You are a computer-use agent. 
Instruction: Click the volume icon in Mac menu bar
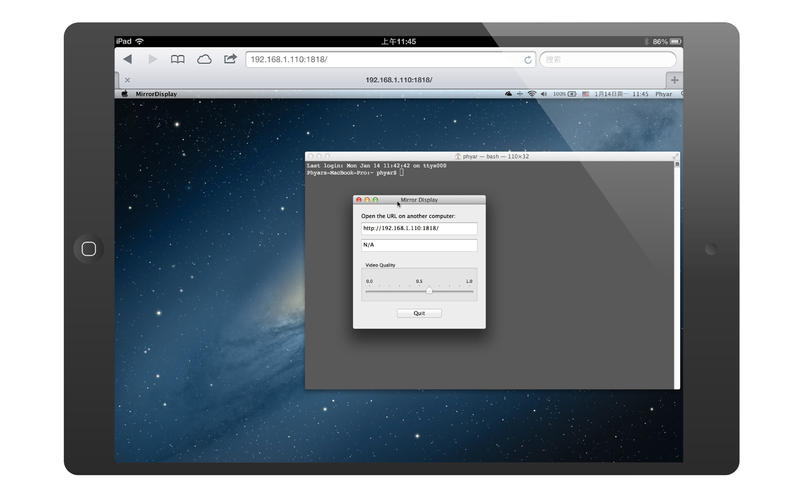pyautogui.click(x=544, y=94)
